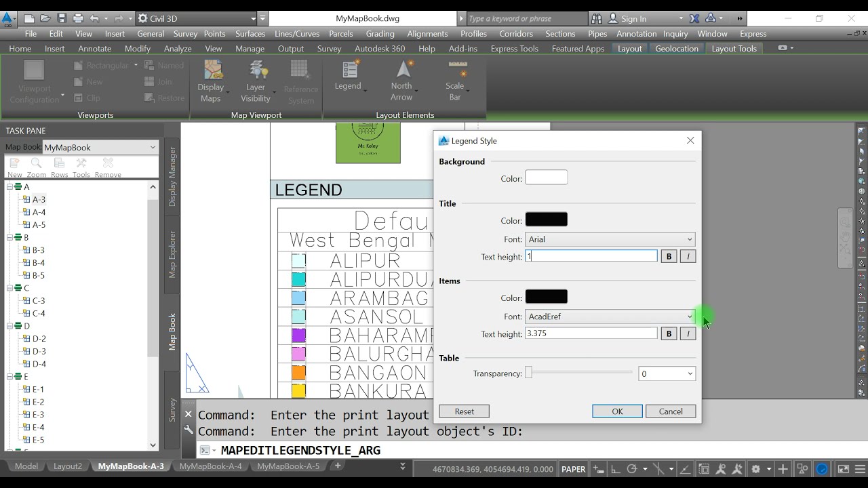This screenshot has height=488, width=868.
Task: Switch to the Annotate ribbon tab
Action: tap(94, 49)
